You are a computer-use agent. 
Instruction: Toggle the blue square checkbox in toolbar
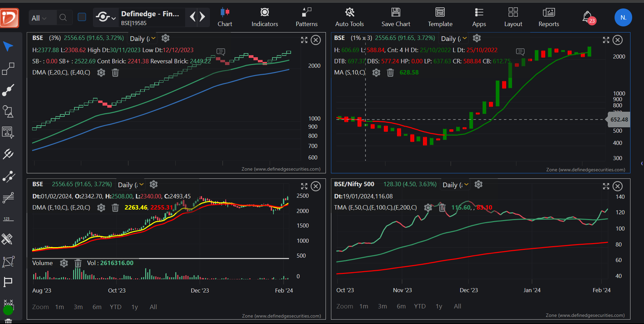point(82,17)
